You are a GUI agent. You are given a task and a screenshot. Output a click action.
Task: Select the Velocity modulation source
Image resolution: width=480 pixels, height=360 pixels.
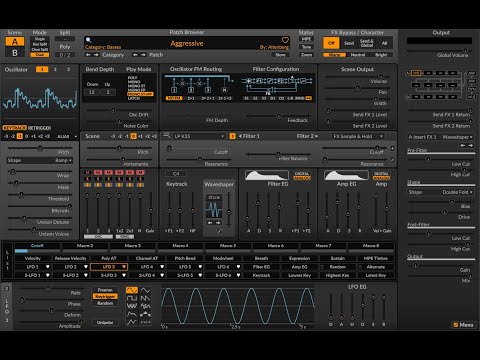point(33,258)
